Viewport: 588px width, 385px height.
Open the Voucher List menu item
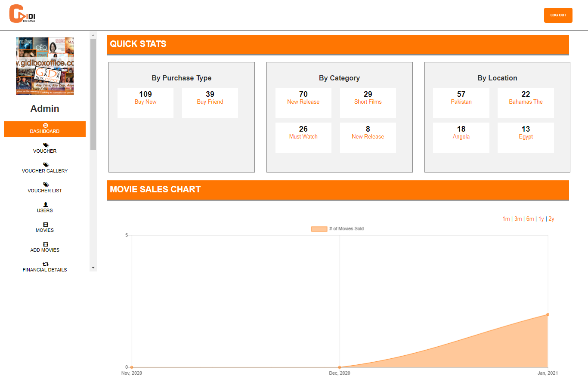45,191
